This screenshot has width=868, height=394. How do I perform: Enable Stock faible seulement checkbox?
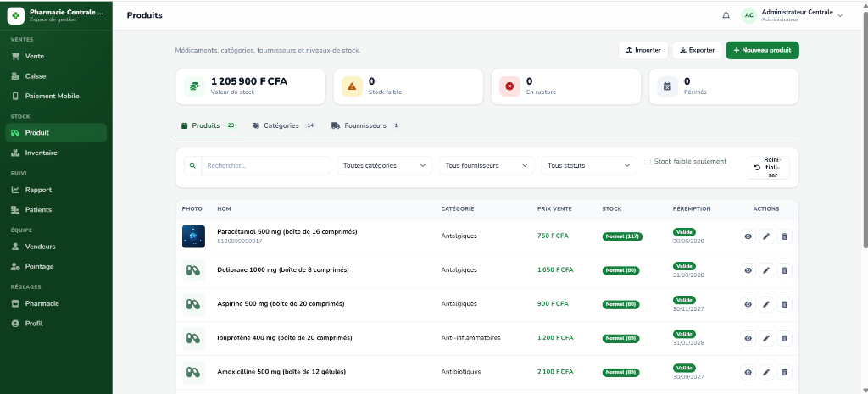[647, 161]
